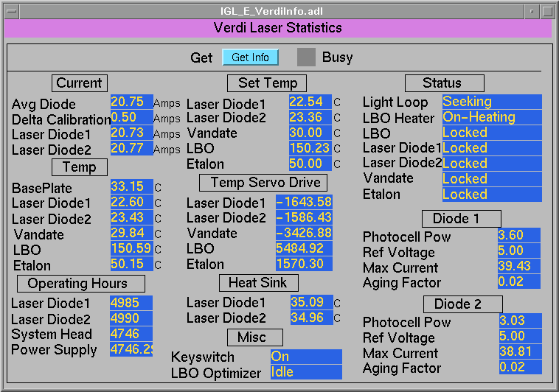Select System Head hours value 4746
The width and height of the screenshot is (559, 392).
click(131, 334)
